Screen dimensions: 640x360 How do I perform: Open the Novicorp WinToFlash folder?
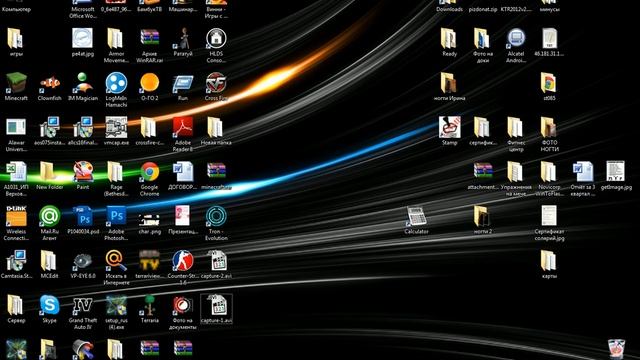tap(549, 172)
